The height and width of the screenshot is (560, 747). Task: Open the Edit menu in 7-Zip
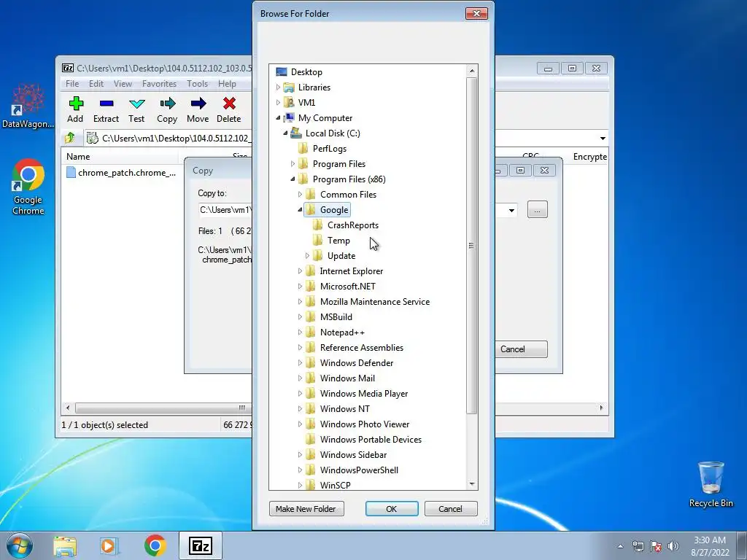(96, 84)
